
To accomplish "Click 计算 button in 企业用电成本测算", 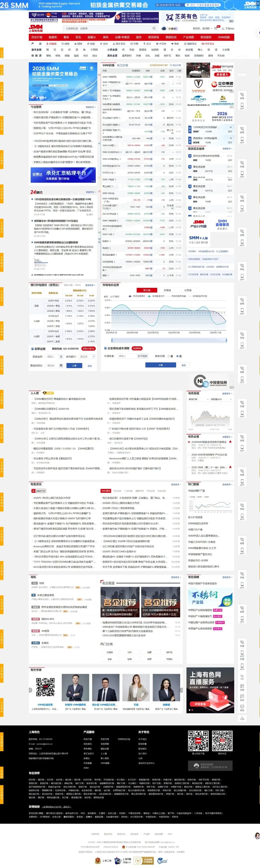I will [161, 365].
